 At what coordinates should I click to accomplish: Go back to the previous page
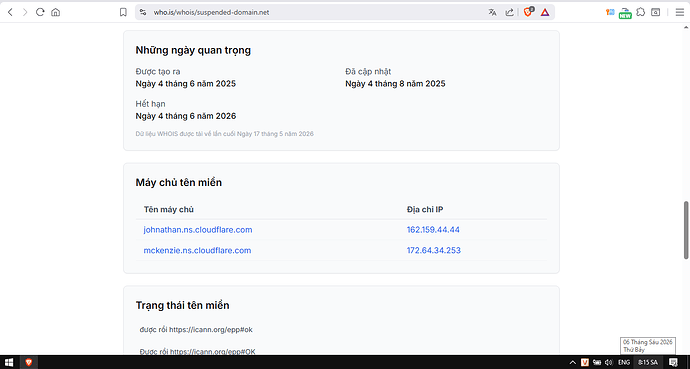click(x=10, y=12)
